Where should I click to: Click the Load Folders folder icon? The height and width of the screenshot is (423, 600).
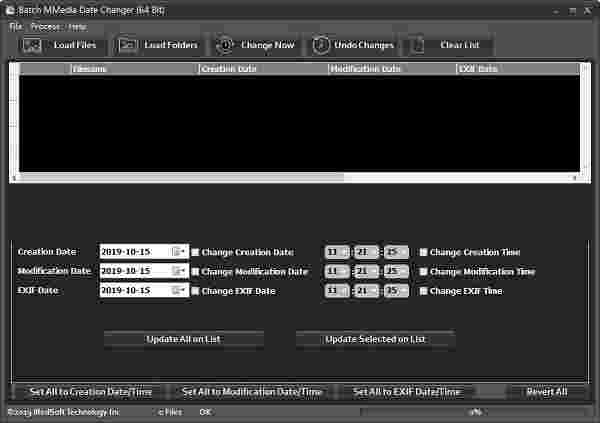coord(128,45)
